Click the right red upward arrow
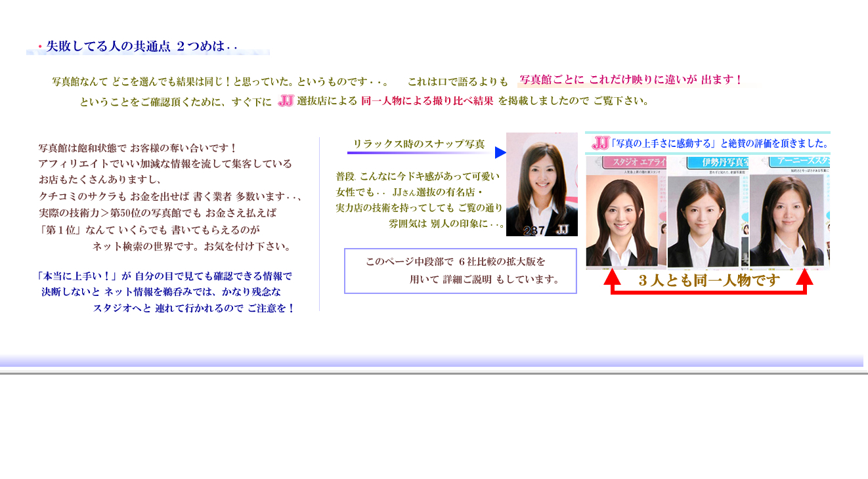Image resolution: width=868 pixels, height=479 pixels. [x=804, y=277]
